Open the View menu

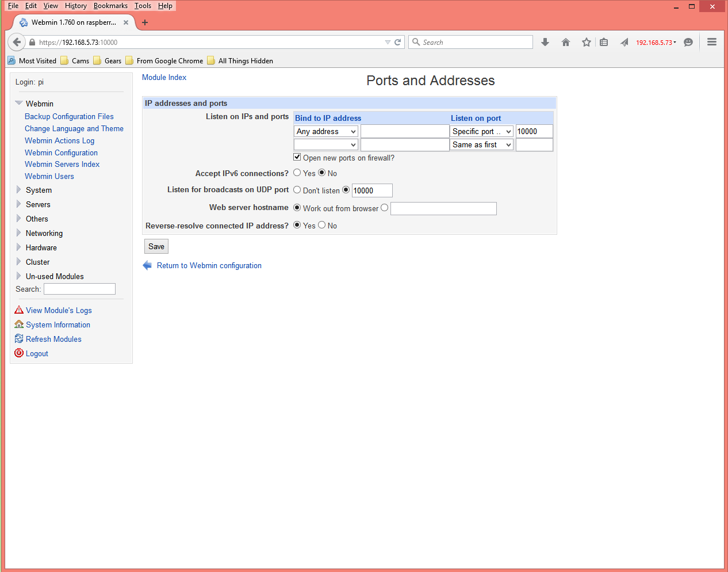(51, 6)
